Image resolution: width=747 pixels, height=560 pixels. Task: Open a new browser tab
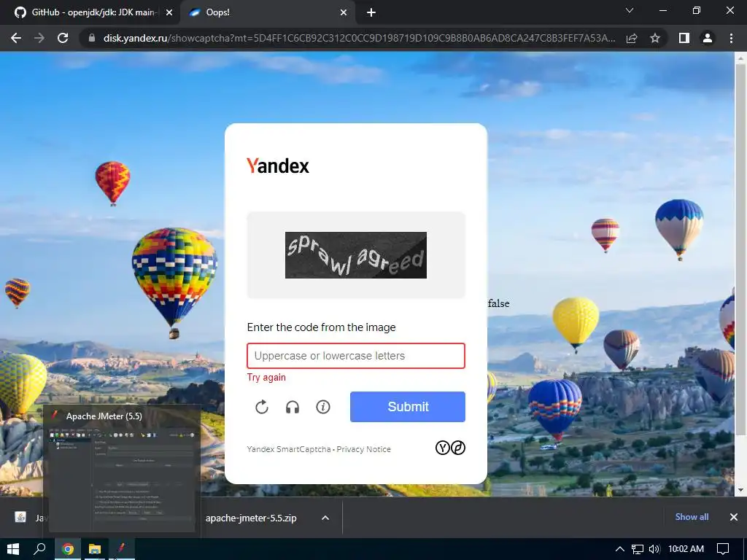coord(371,13)
